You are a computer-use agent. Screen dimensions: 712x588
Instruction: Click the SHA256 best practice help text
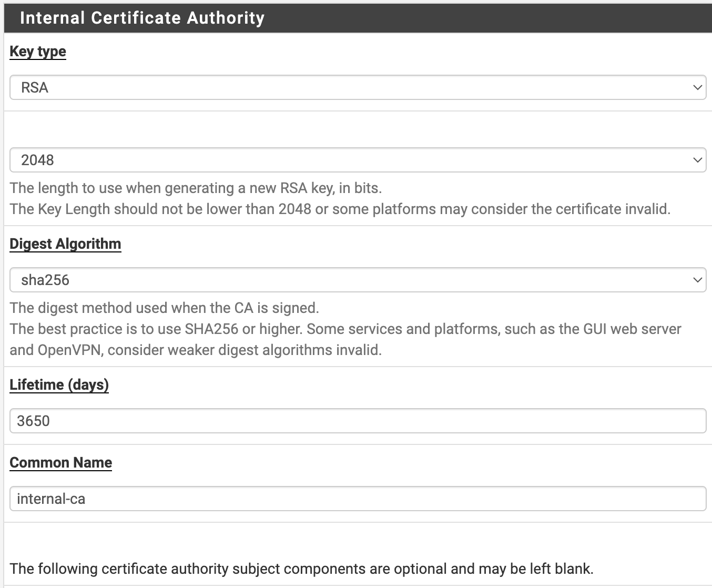point(345,329)
